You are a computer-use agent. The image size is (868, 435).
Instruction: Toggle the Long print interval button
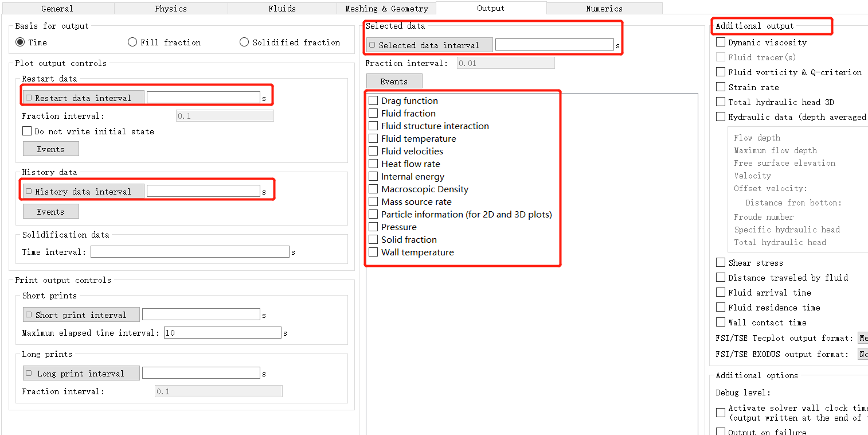pyautogui.click(x=81, y=374)
